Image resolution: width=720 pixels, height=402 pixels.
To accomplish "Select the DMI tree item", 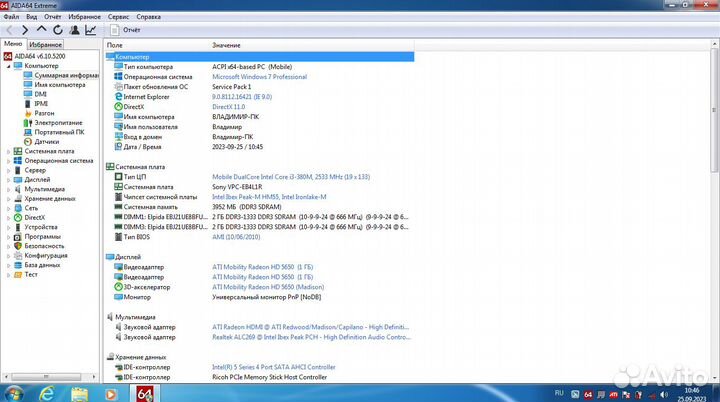I will coord(40,94).
